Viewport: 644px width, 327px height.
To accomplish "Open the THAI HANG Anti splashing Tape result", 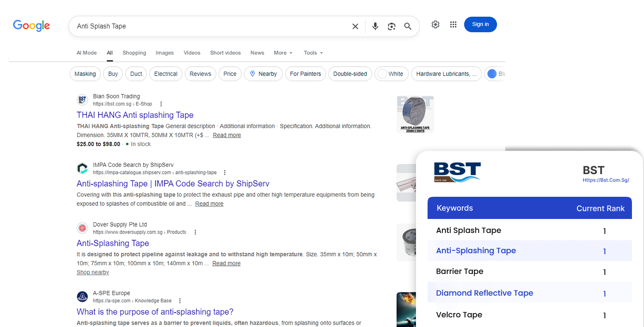I will pos(135,115).
